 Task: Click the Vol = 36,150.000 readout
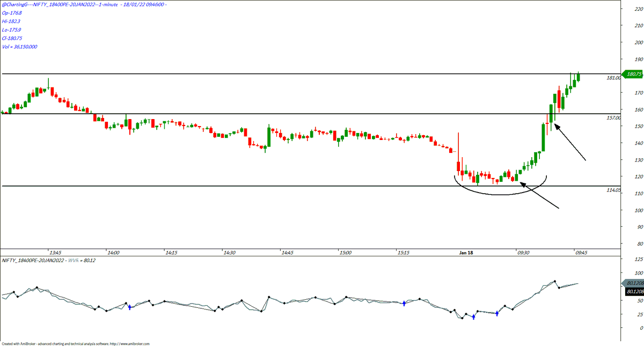pos(19,47)
